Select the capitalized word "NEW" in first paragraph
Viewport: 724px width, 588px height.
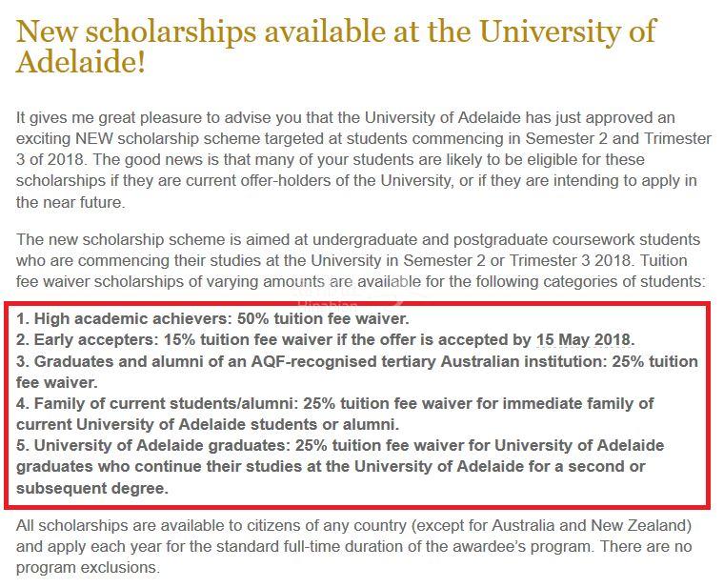(x=97, y=138)
